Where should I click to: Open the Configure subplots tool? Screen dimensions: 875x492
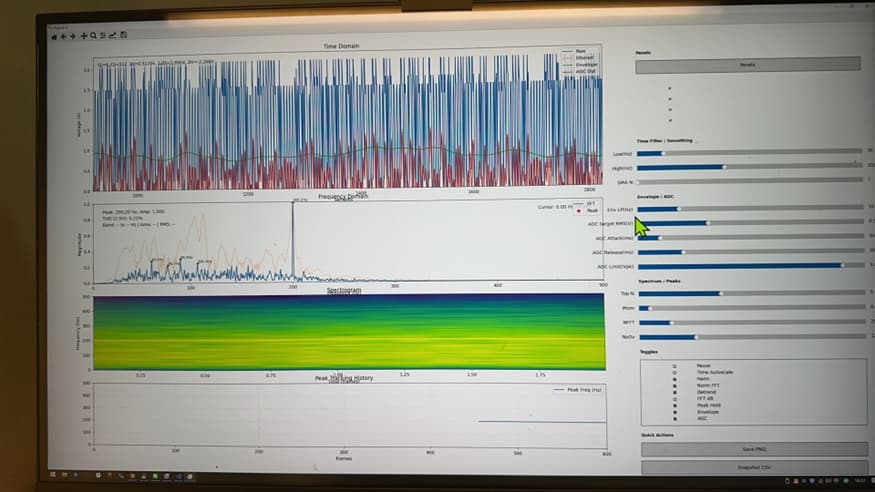click(103, 35)
